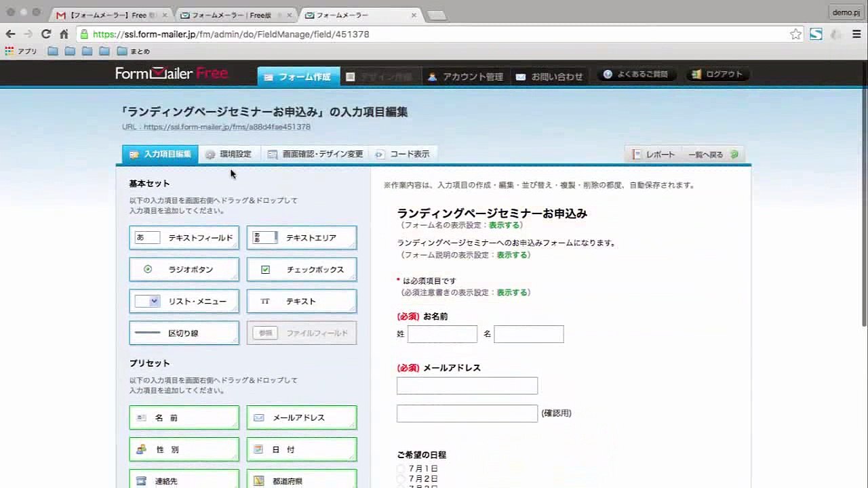Image resolution: width=868 pixels, height=488 pixels.
Task: Click 表示する for 必須注意書きの表示設定
Action: (x=512, y=293)
